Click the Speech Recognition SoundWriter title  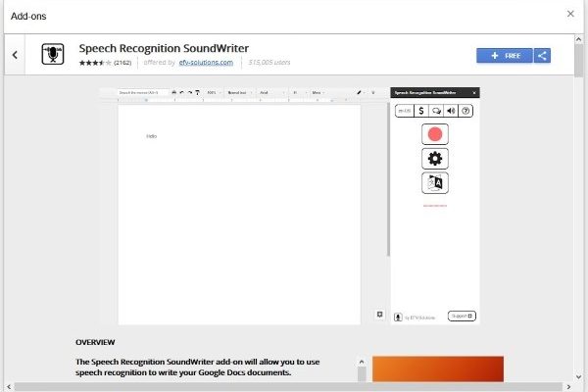[x=164, y=48]
